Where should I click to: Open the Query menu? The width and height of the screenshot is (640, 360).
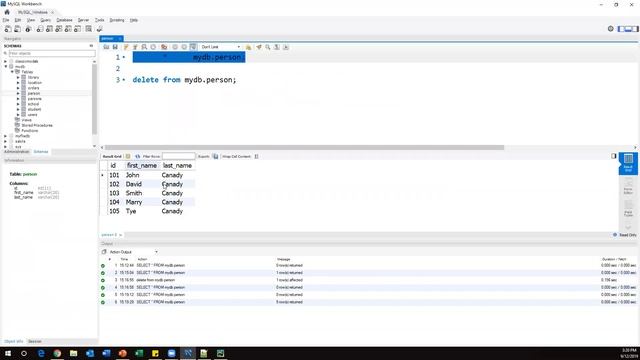46,20
